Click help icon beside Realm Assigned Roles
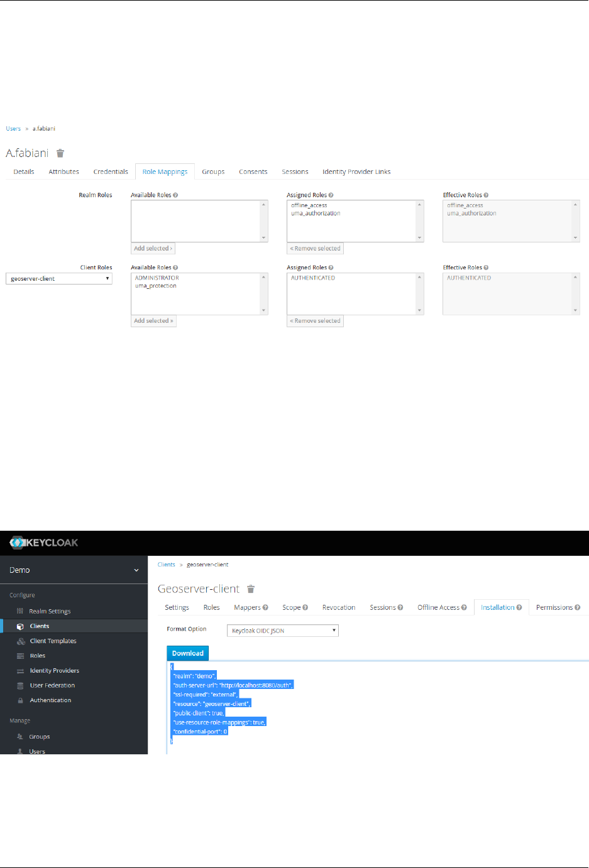589x868 pixels. (331, 195)
